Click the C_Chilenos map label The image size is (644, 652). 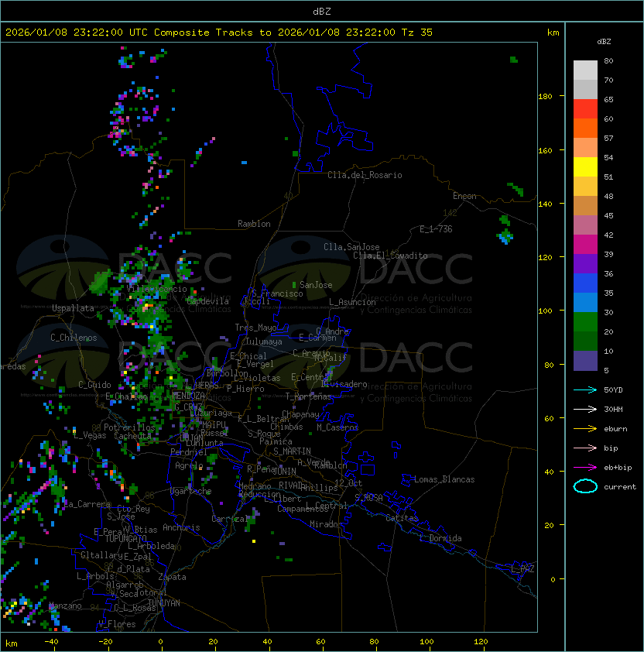pos(74,338)
